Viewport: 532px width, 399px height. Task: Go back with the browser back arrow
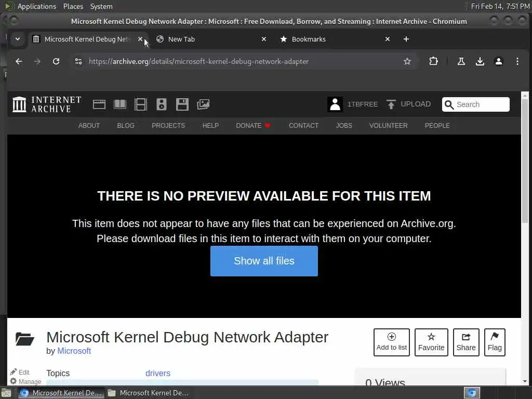19,61
